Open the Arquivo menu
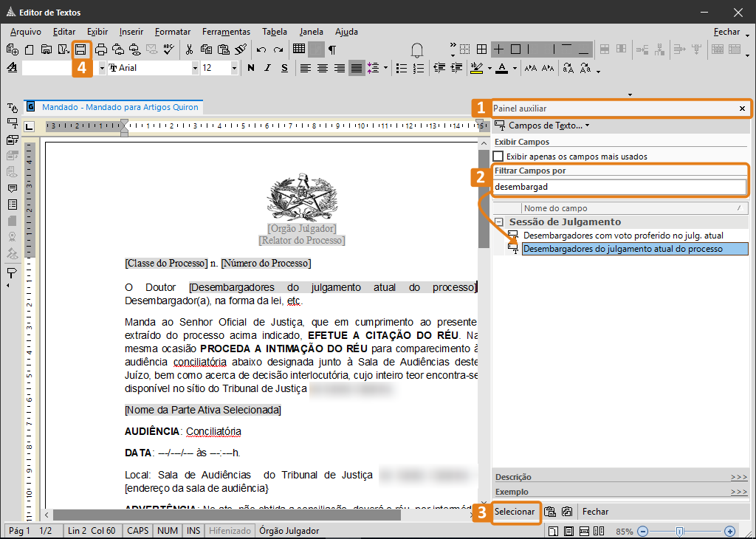The height and width of the screenshot is (539, 756). tap(26, 32)
